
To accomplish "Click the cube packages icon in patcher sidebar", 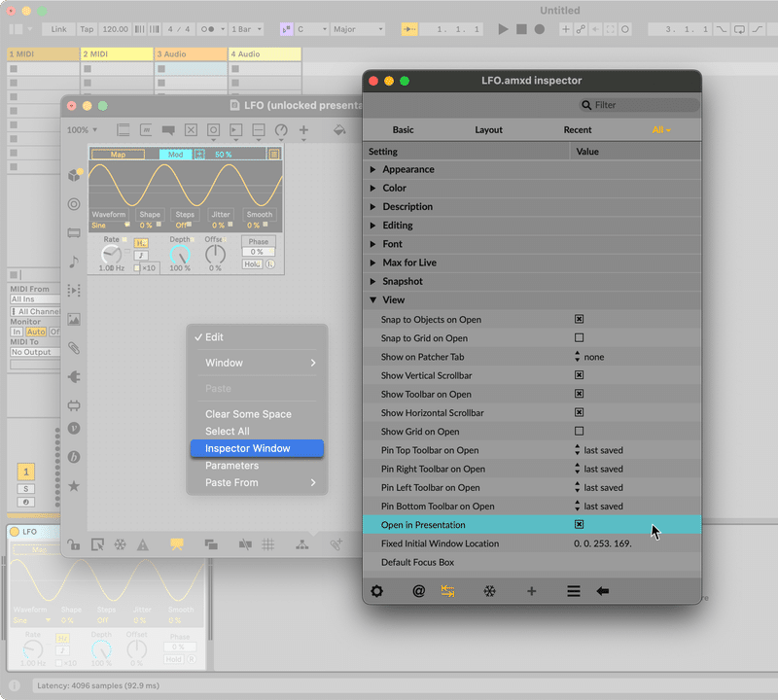I will point(75,175).
